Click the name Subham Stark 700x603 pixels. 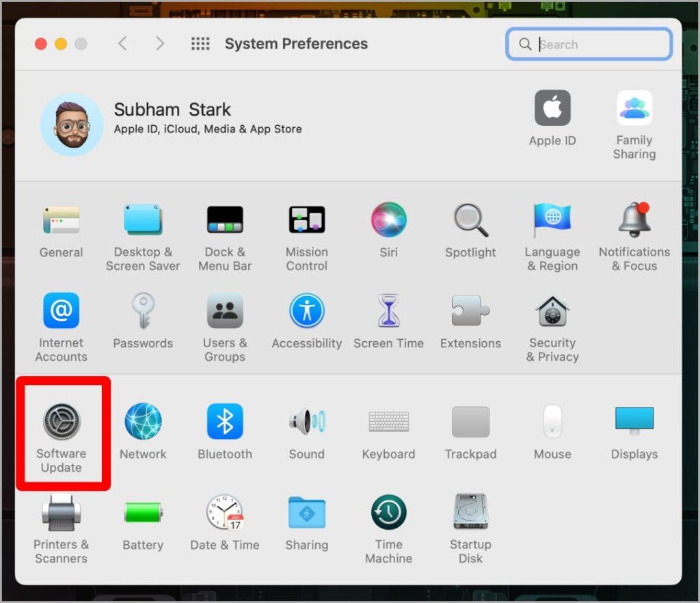(x=172, y=109)
